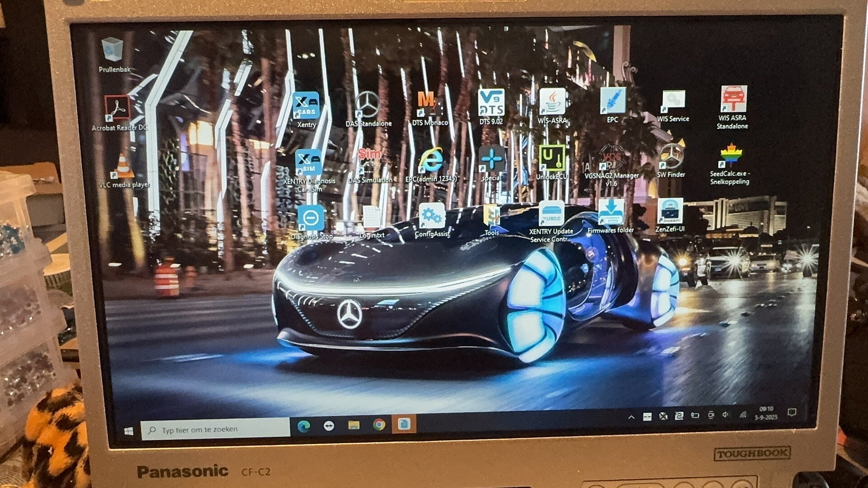Viewport: 868px width, 488px height.
Task: Click the Diagnosis Stop icon
Action: tap(311, 219)
